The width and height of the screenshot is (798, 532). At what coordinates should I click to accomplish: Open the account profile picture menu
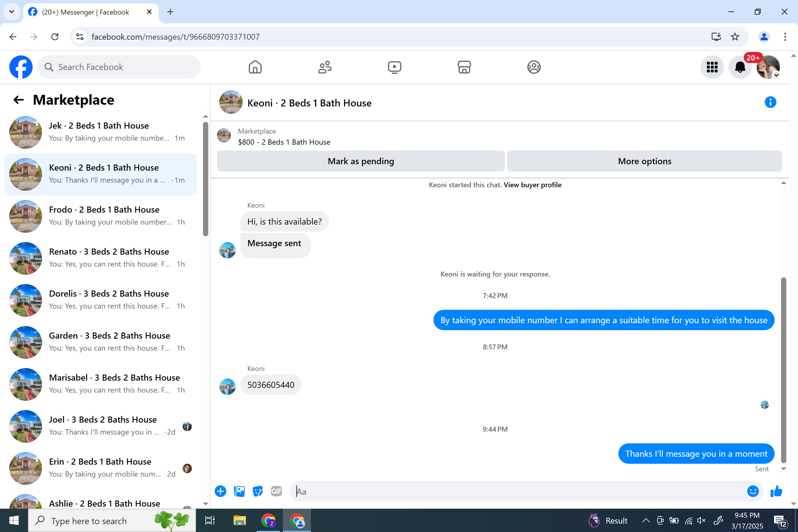tap(768, 67)
